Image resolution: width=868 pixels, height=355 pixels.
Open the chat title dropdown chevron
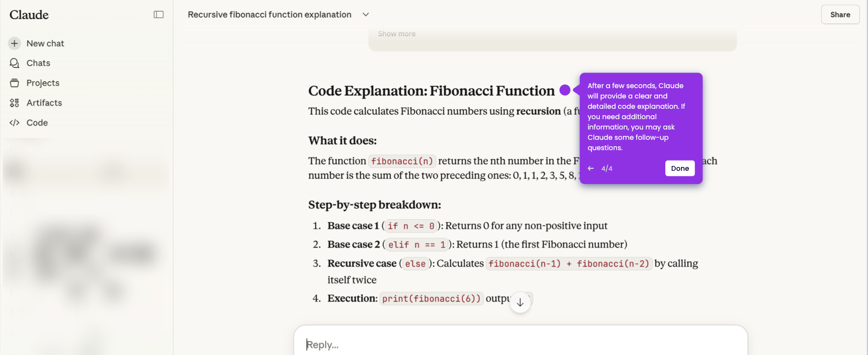click(x=366, y=15)
